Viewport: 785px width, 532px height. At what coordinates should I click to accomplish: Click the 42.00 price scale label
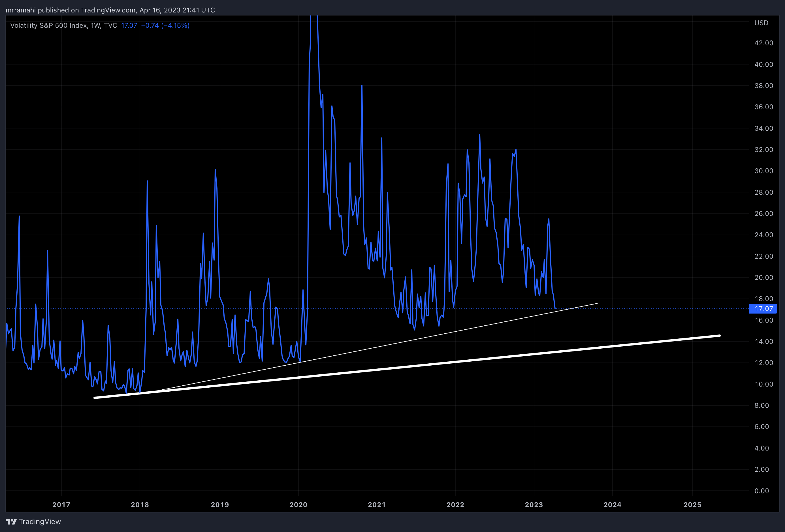tap(763, 43)
